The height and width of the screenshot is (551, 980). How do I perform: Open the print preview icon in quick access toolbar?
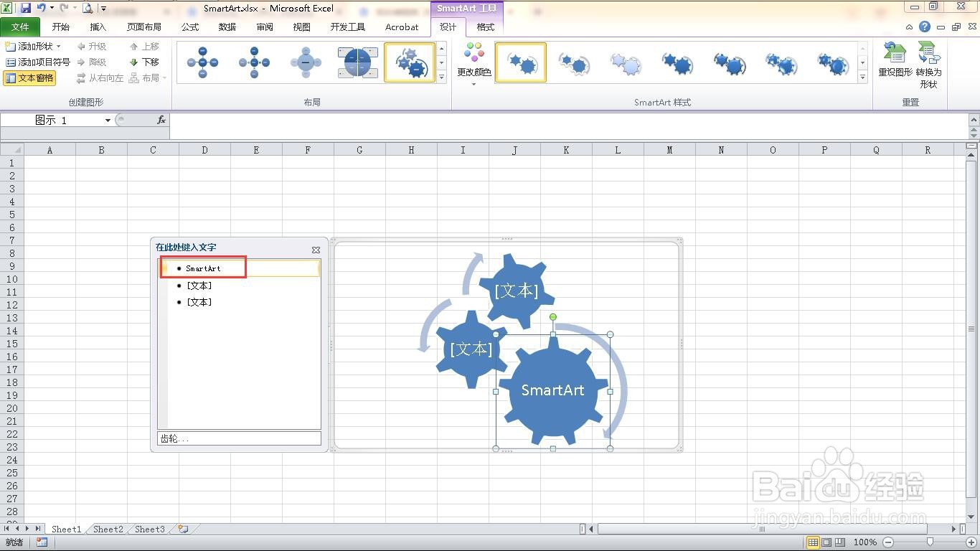(x=88, y=8)
